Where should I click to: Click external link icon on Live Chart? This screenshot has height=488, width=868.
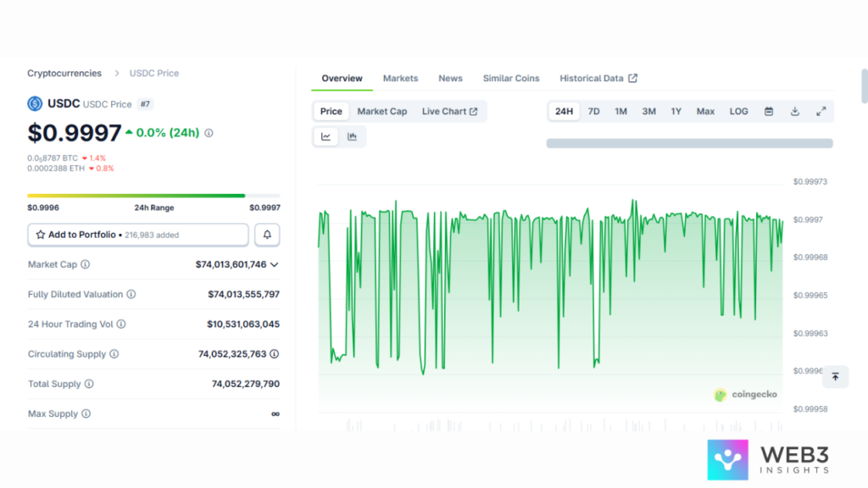point(473,111)
